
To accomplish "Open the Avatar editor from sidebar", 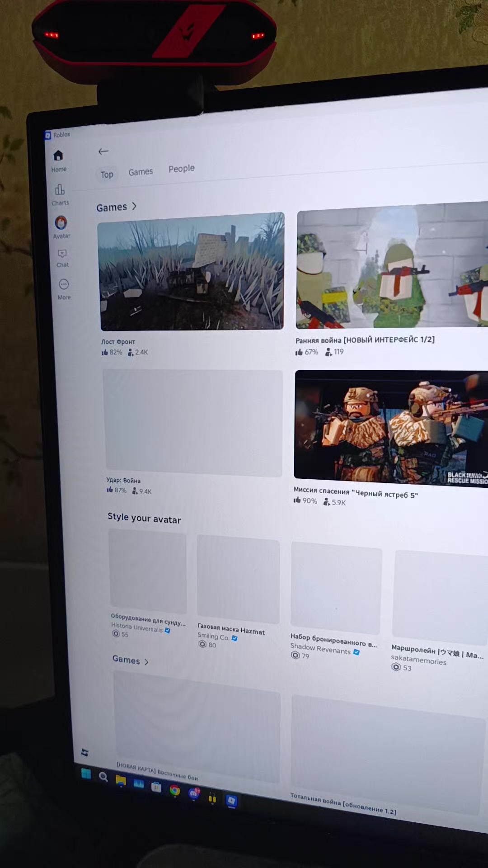I will tap(61, 227).
